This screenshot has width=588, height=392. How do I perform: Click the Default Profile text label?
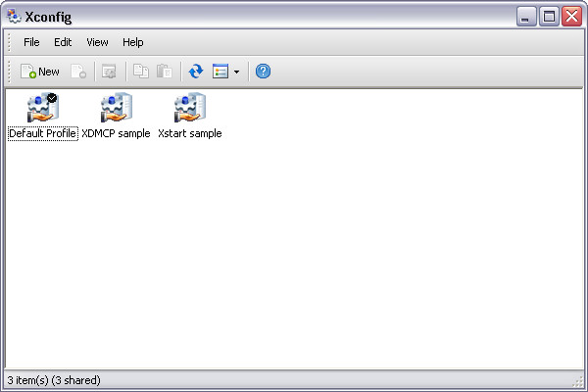[42, 133]
